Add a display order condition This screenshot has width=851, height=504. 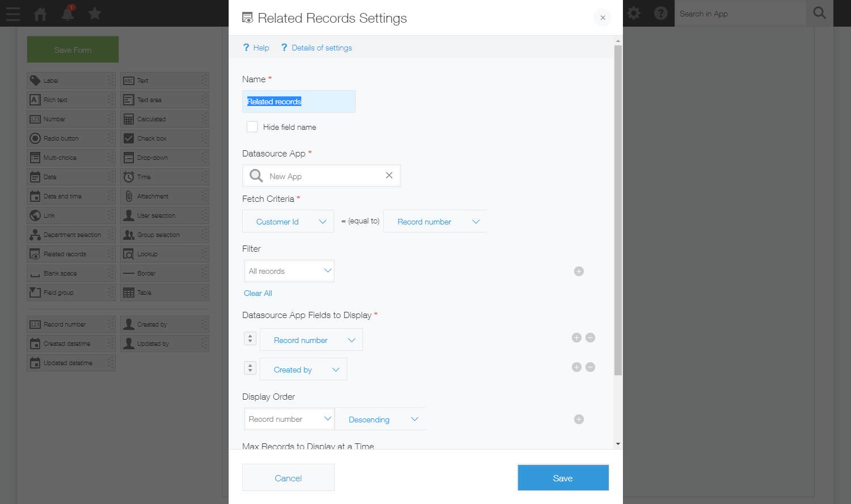point(579,419)
